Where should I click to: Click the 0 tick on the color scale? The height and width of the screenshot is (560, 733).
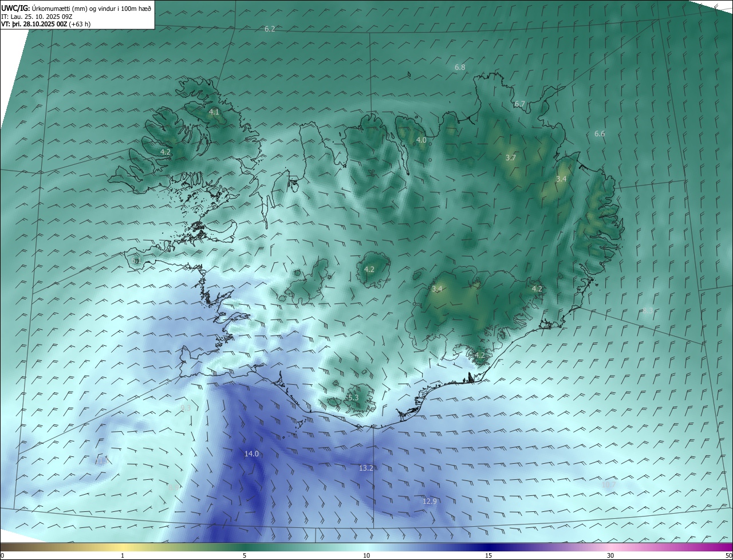pos(2,555)
